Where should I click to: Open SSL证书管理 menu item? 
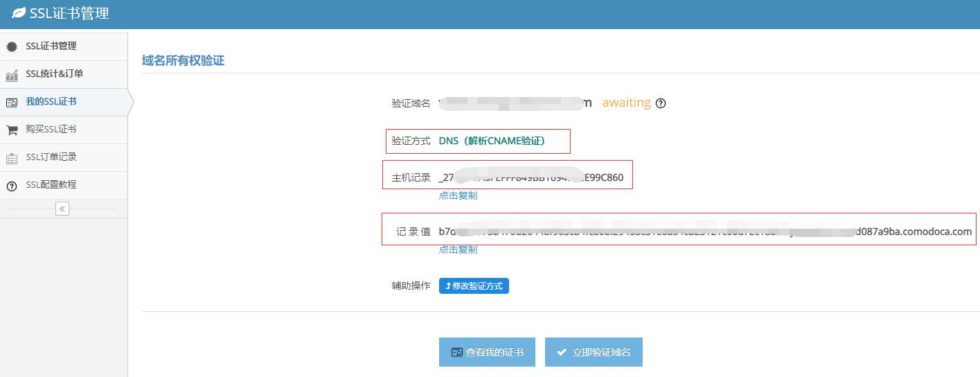(64, 46)
